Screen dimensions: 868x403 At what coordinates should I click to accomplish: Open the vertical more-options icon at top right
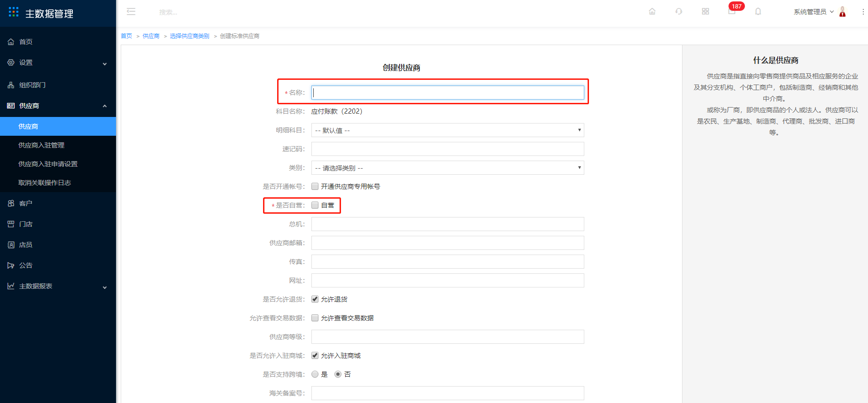(863, 12)
